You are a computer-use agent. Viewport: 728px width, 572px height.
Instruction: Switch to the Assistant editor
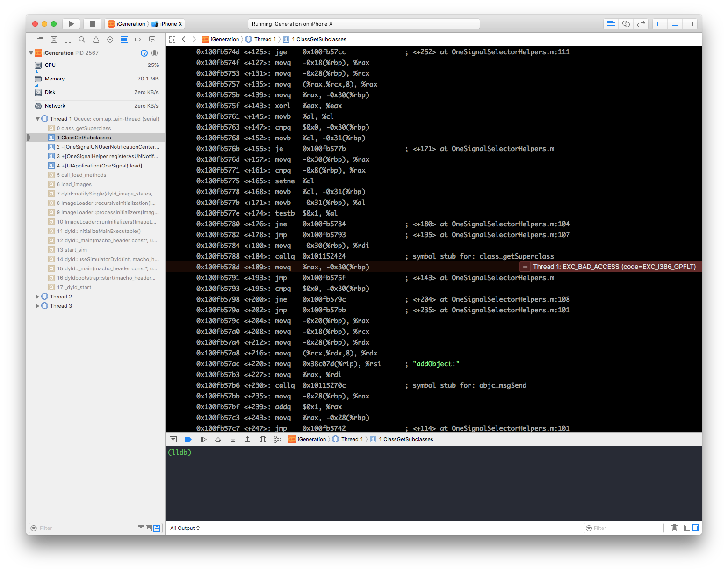626,24
